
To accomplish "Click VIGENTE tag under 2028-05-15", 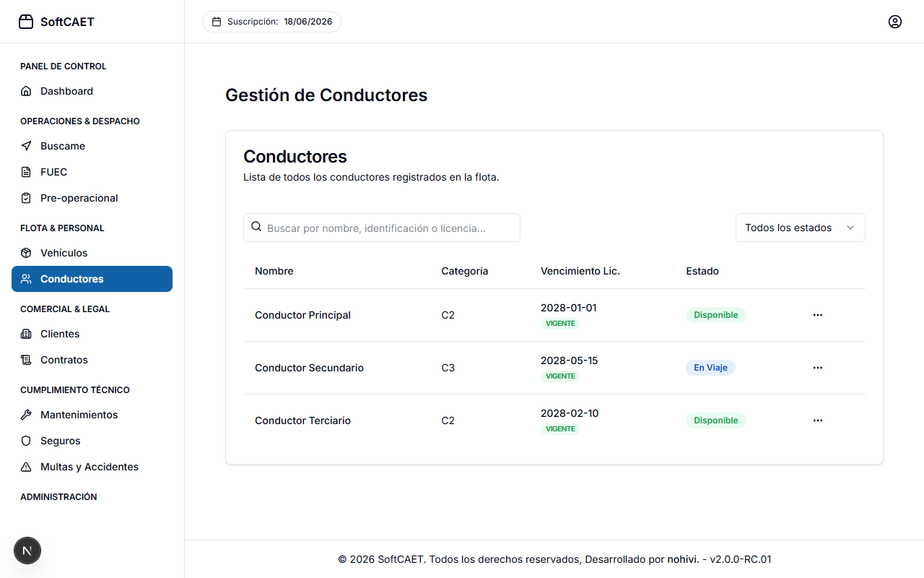I will coord(560,376).
